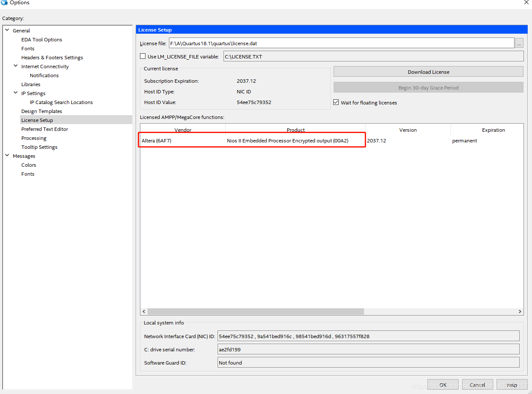Open the Tooltip Settings page
The height and width of the screenshot is (394, 532).
pyautogui.click(x=39, y=147)
